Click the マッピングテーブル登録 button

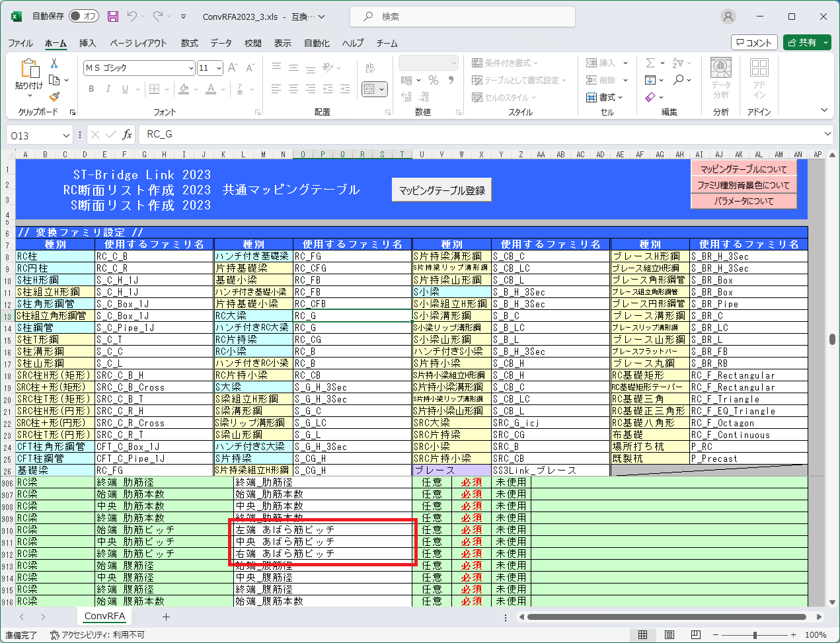pos(442,190)
